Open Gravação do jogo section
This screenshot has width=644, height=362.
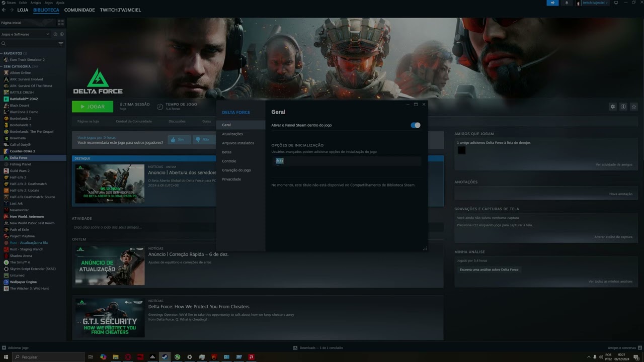[x=236, y=170]
